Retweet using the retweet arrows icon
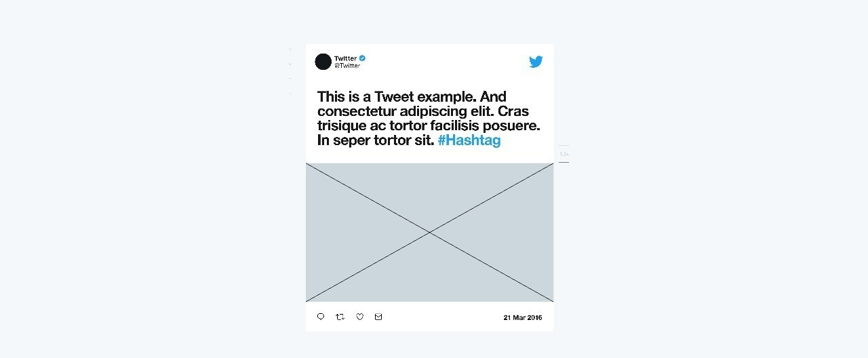 point(340,317)
